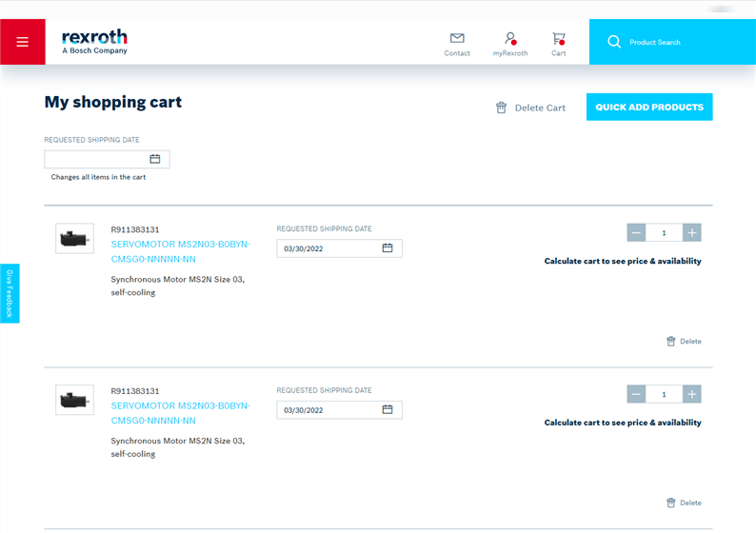The height and width of the screenshot is (533, 756).
Task: Delete the first cart item
Action: click(x=684, y=341)
